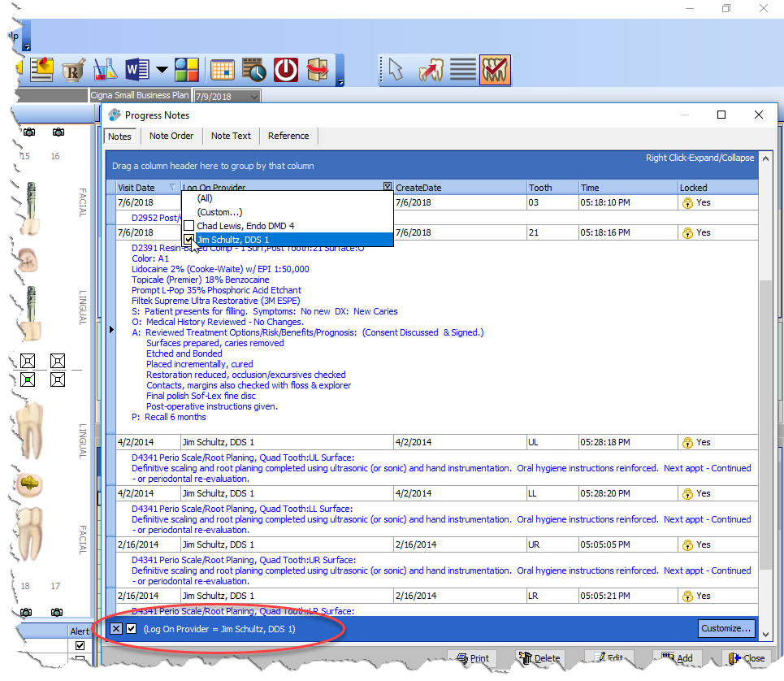Viewport: 784px width, 681px height.
Task: Click the tooth with red arrow icon
Action: pyautogui.click(x=430, y=70)
